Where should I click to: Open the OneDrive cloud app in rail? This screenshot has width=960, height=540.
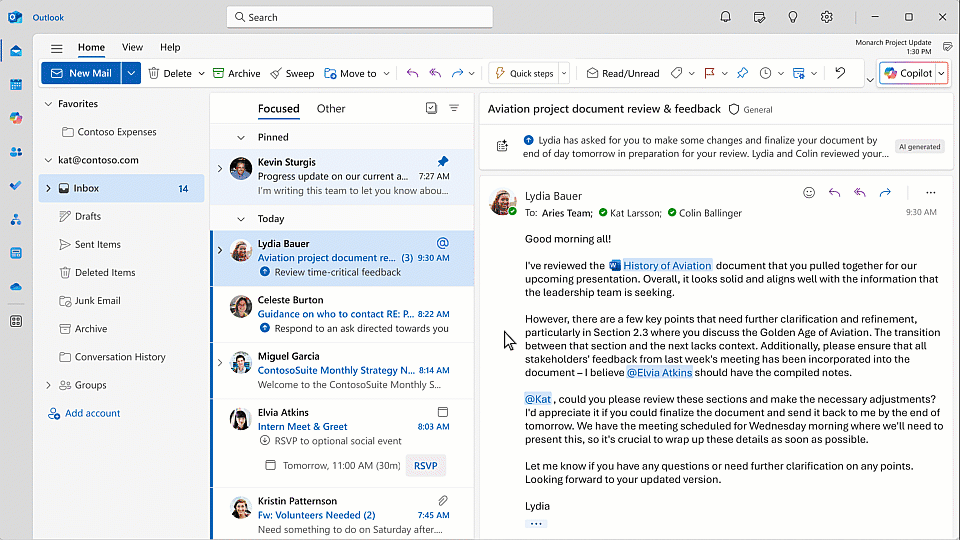click(x=16, y=287)
